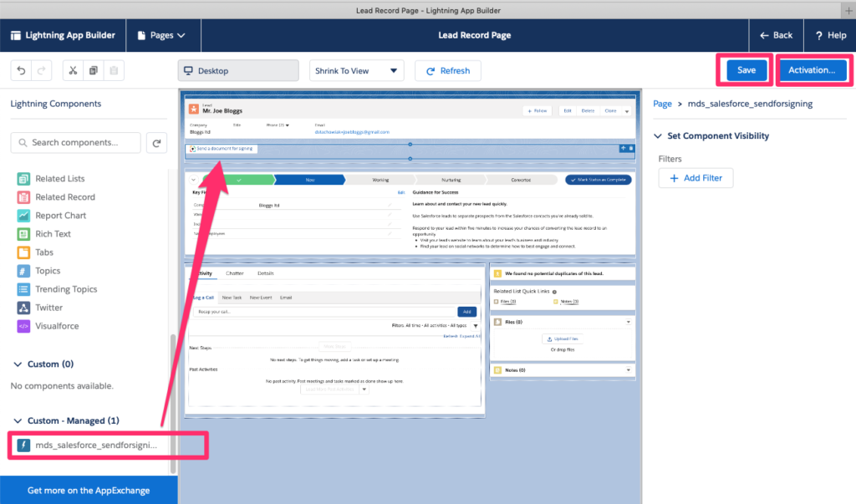Click the Visualforce component icon
856x504 pixels.
point(22,325)
